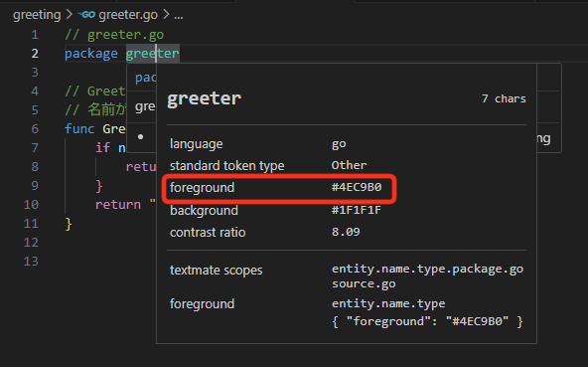Image resolution: width=588 pixels, height=367 pixels.
Task: Open the breadcrumb ellipsis symbol segment
Action: coord(179,15)
